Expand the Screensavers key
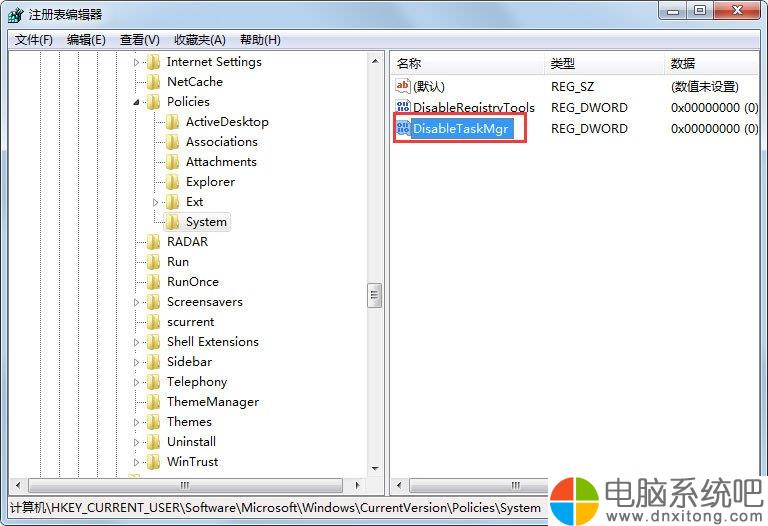The height and width of the screenshot is (526, 768). click(136, 302)
